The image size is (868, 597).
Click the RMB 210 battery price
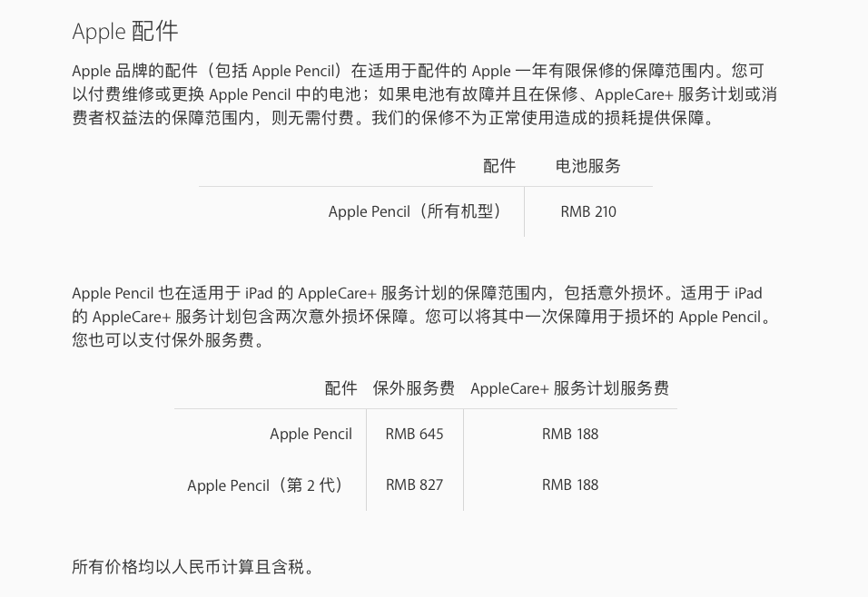588,212
